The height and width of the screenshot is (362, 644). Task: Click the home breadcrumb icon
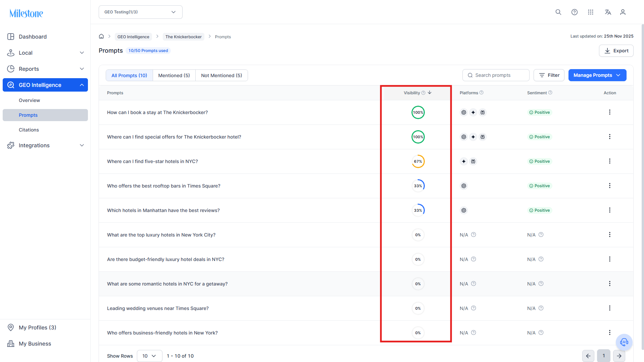[x=101, y=36]
